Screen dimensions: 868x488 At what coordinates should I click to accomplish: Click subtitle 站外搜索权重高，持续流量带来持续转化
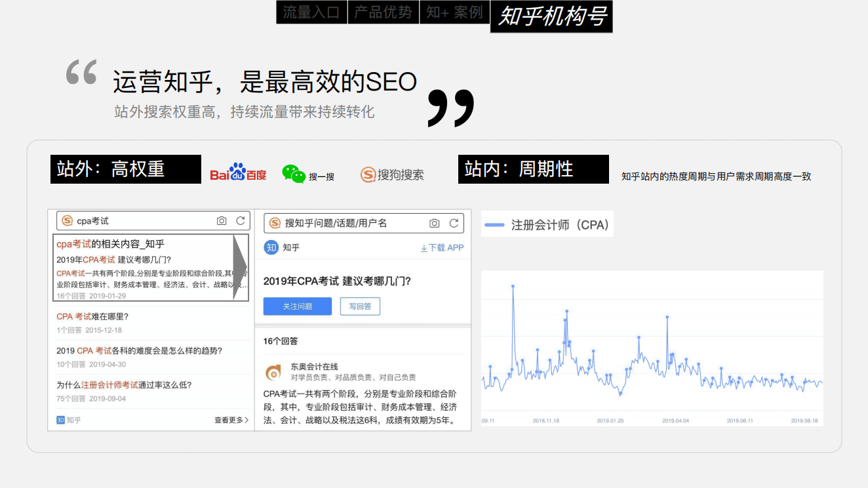coord(245,112)
